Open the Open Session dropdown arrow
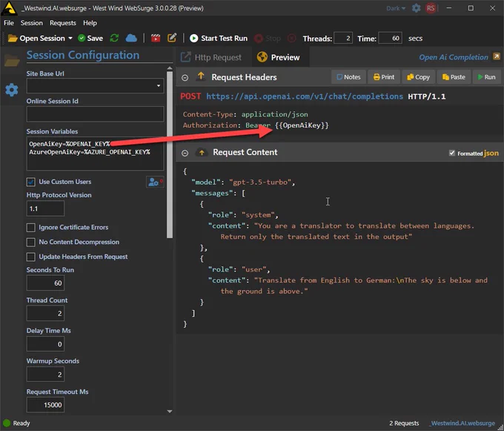Image resolution: width=504 pixels, height=431 pixels. click(x=70, y=39)
